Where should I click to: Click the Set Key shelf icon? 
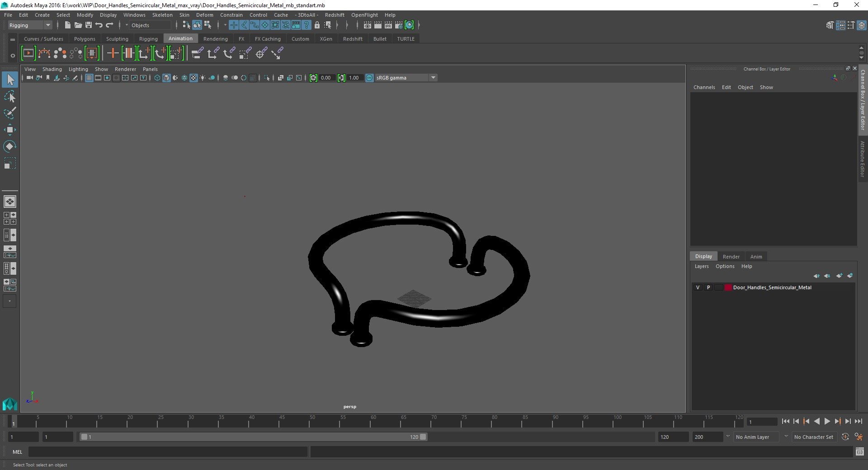[113, 53]
